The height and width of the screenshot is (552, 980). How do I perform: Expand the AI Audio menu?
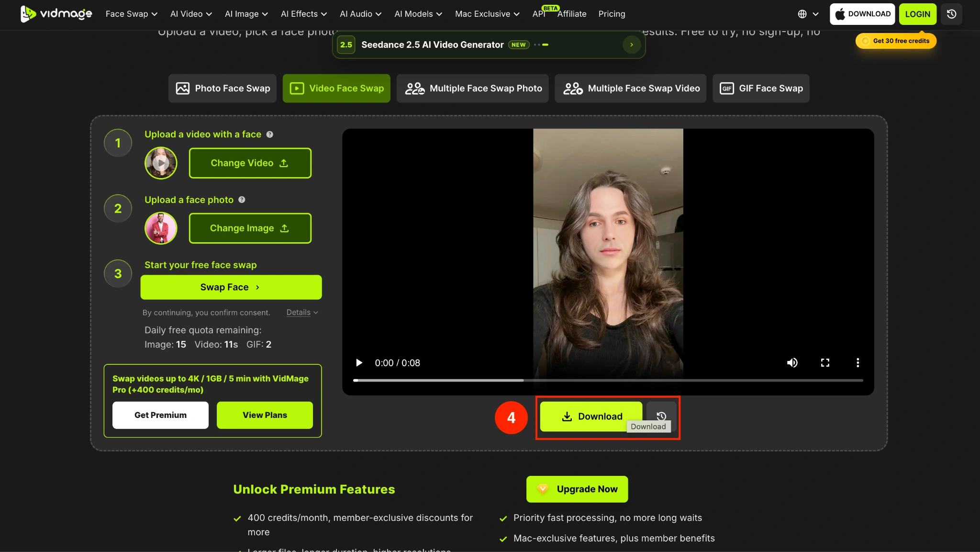pyautogui.click(x=360, y=14)
